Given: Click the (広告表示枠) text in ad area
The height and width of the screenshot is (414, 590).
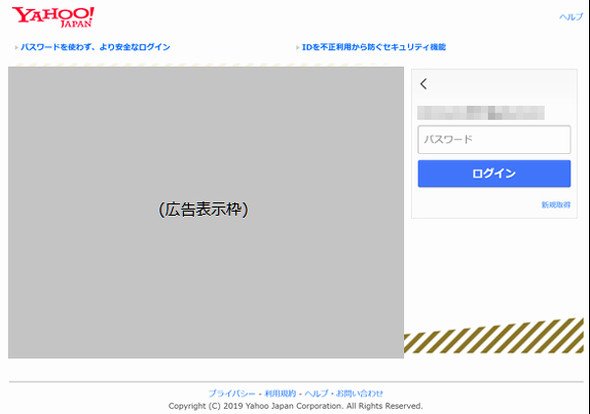Looking at the screenshot, I should (x=204, y=210).
